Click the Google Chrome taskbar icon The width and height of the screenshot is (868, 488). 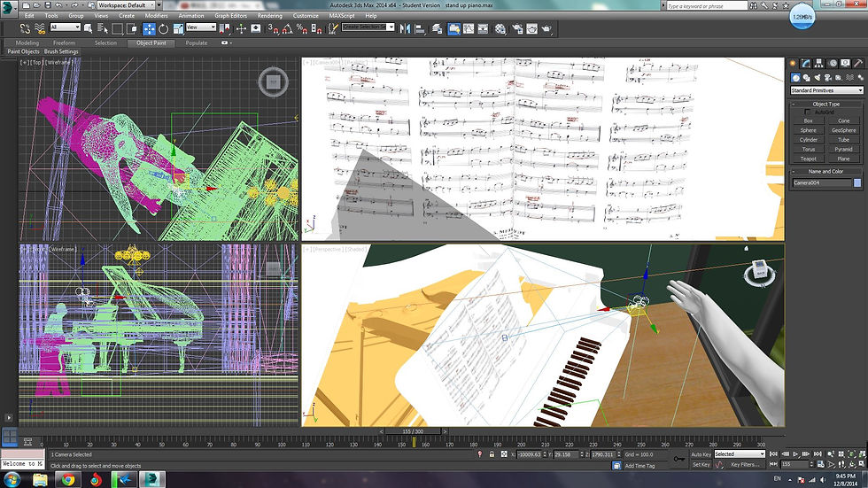tap(68, 479)
